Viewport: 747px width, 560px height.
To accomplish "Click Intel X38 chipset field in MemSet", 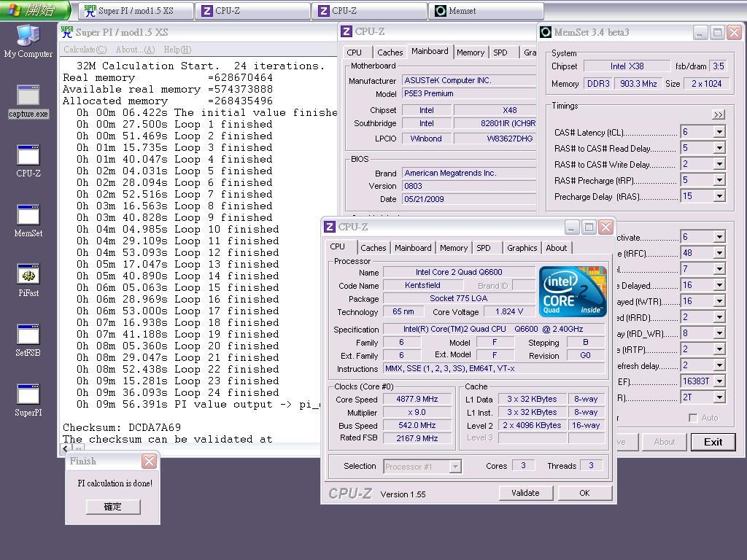I will (627, 66).
